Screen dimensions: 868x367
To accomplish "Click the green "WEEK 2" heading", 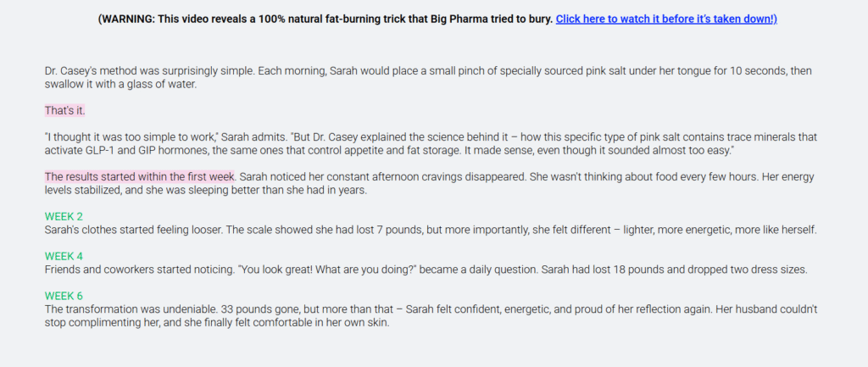I will point(64,217).
